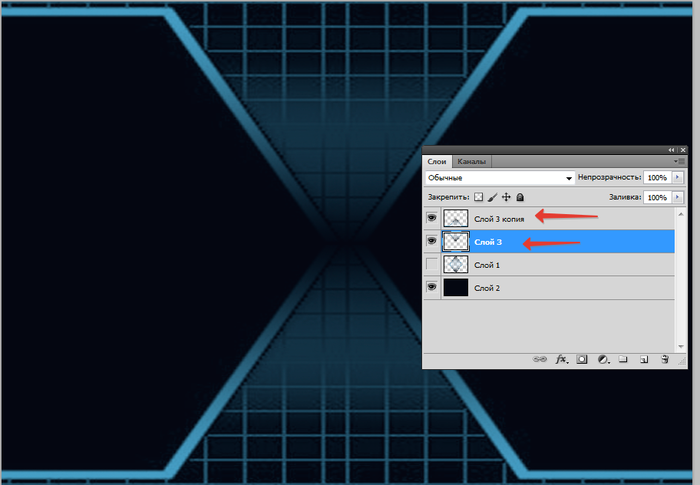
Task: Select the Слой 3 копия thumbnail
Action: pos(455,218)
